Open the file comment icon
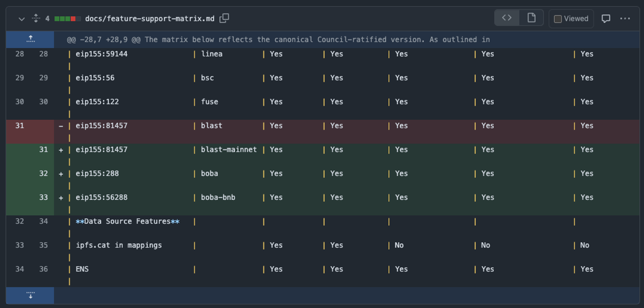This screenshot has height=308, width=644. pyautogui.click(x=606, y=18)
